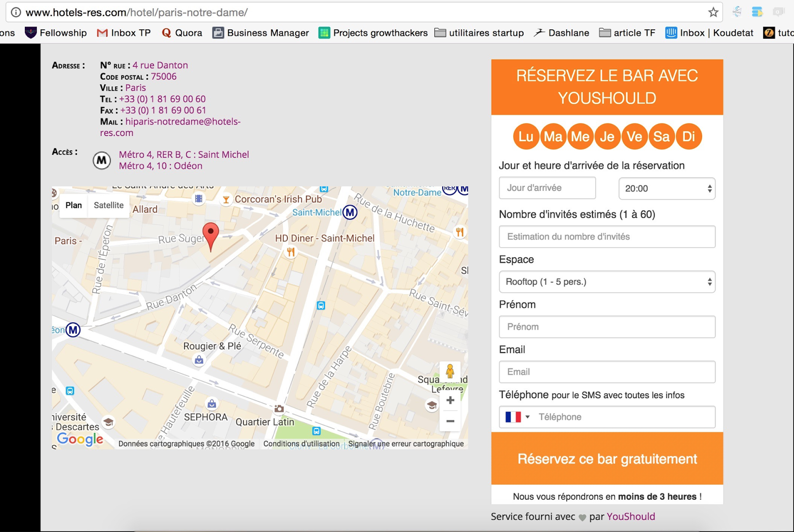Open the Espace Rooftop dropdown
Image resolution: width=794 pixels, height=532 pixels.
pos(607,282)
